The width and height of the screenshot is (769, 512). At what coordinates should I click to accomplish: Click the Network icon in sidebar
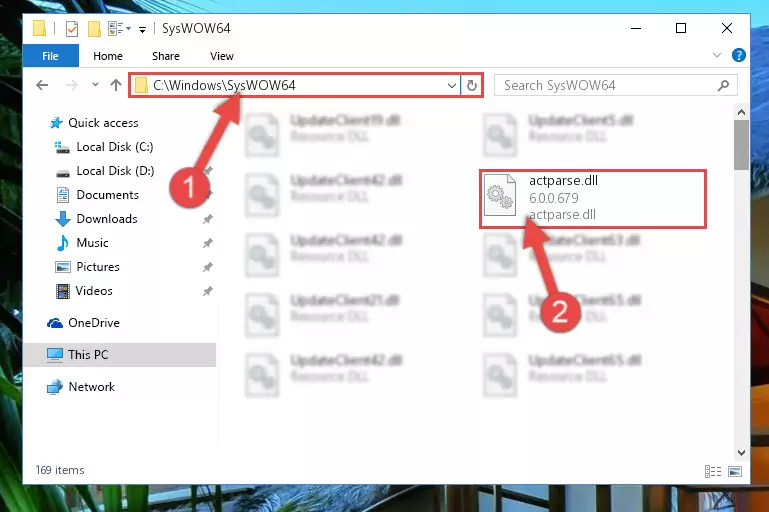coord(55,387)
